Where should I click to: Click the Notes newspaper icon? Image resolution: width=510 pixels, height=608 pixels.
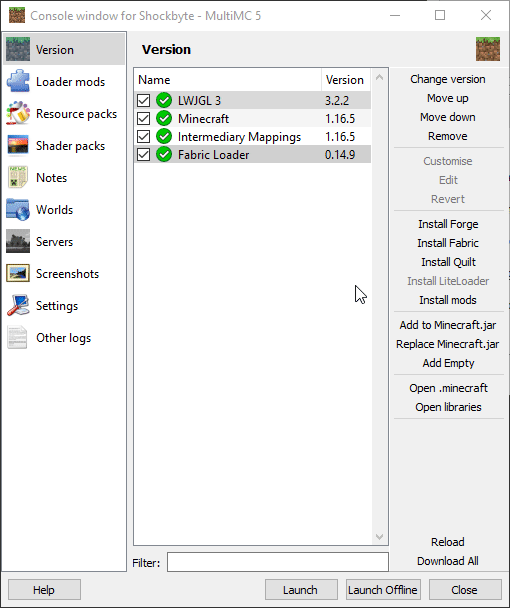pos(18,177)
